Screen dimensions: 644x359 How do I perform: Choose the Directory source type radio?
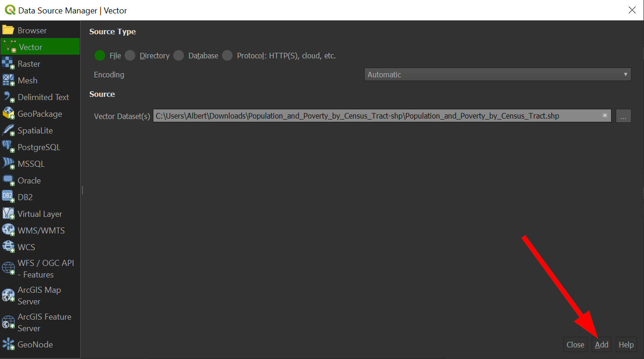[x=130, y=56]
